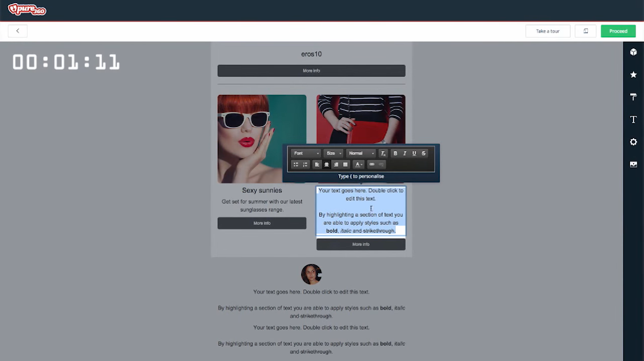Open the text color picker
The height and width of the screenshot is (361, 644).
tap(359, 165)
